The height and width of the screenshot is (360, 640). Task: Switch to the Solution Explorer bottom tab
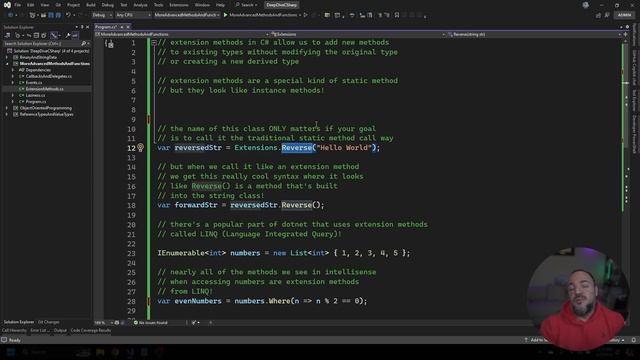tap(19, 322)
